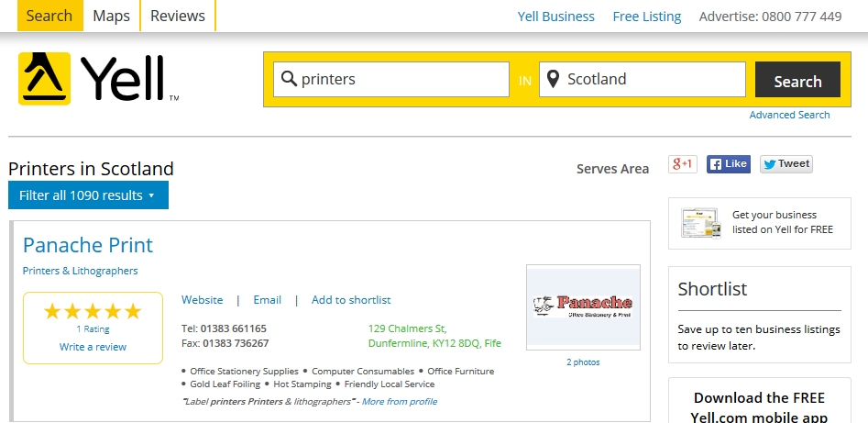Click the Office Furniture bullet

(x=461, y=372)
